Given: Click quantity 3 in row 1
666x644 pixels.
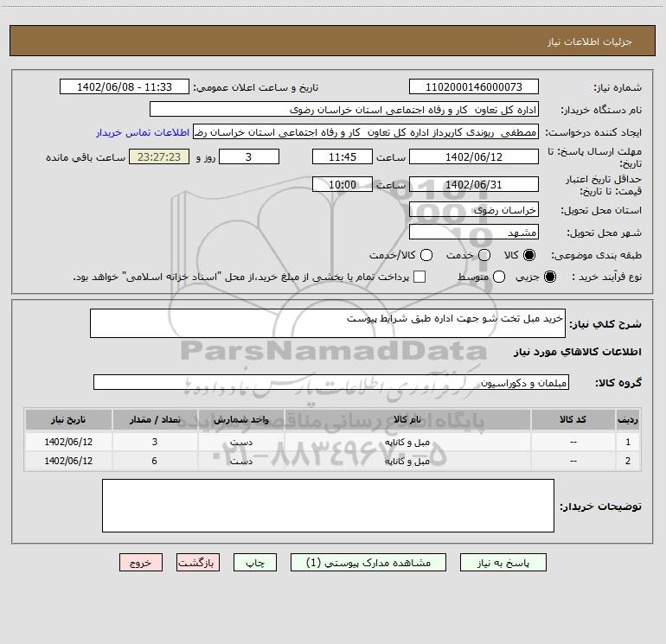Looking at the screenshot, I should click(155, 442).
